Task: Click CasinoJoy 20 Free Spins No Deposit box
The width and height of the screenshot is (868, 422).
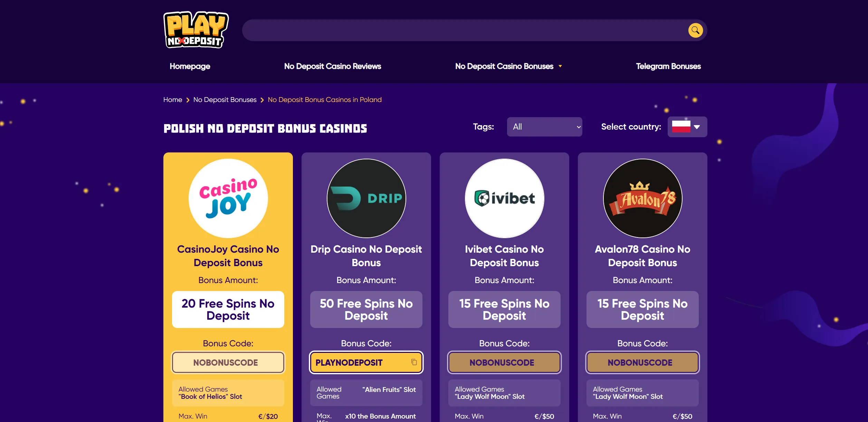Action: [228, 309]
